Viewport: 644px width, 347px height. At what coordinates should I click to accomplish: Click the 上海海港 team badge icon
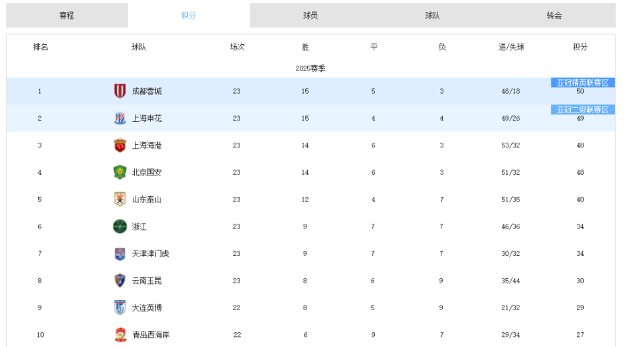coord(119,145)
